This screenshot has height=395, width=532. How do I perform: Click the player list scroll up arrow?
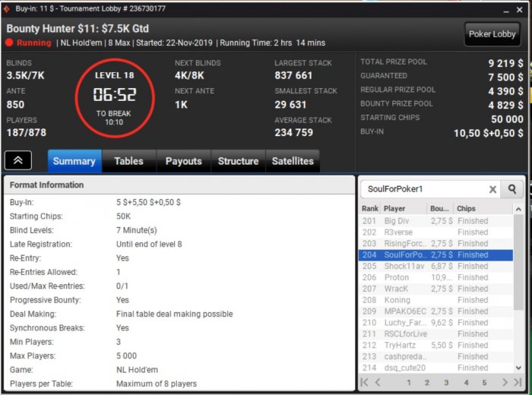pyautogui.click(x=518, y=209)
